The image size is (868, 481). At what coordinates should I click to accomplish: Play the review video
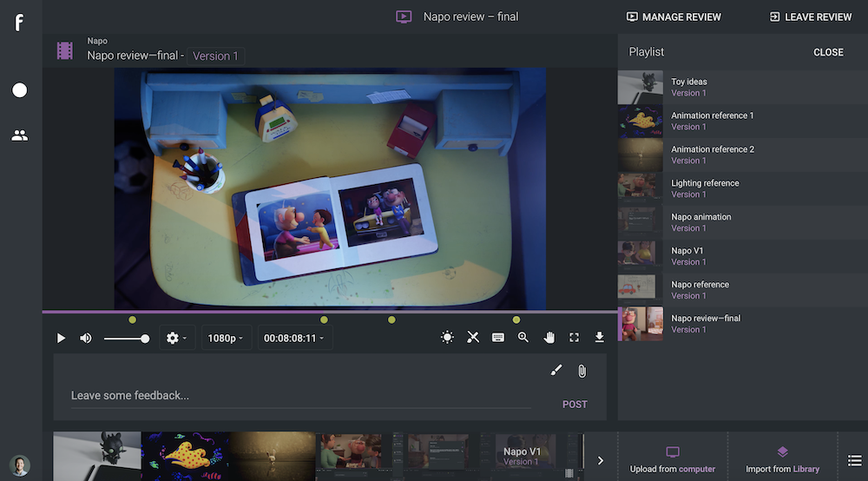tap(61, 338)
